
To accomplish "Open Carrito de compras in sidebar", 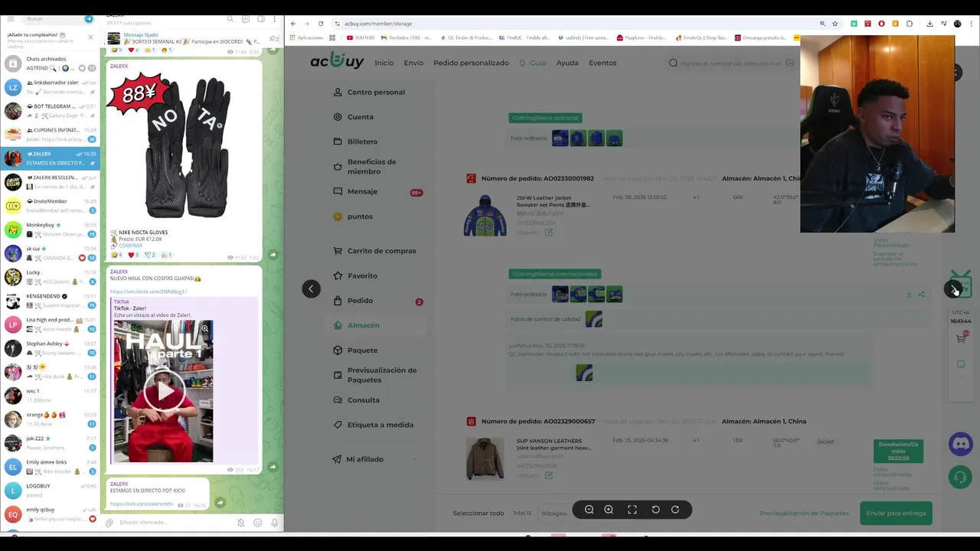I will pyautogui.click(x=375, y=251).
